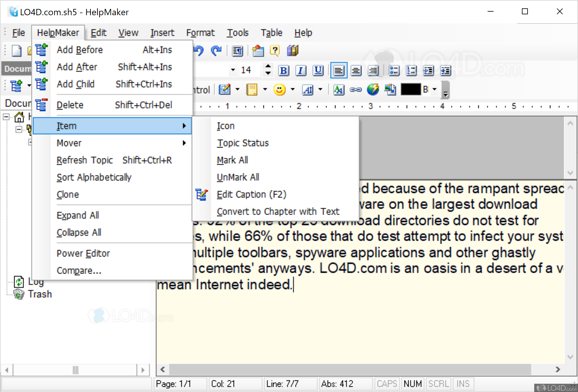Click the black font color swatch
This screenshot has height=392, width=578.
click(x=411, y=89)
